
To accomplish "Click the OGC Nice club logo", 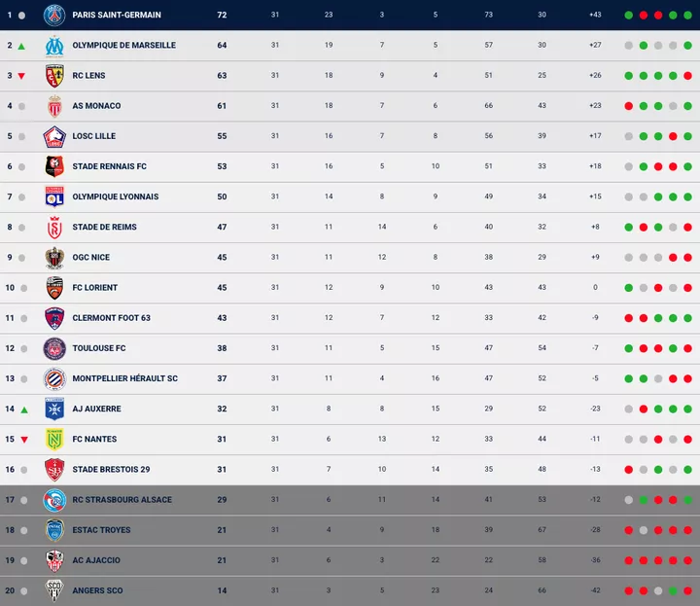I will 54,258.
